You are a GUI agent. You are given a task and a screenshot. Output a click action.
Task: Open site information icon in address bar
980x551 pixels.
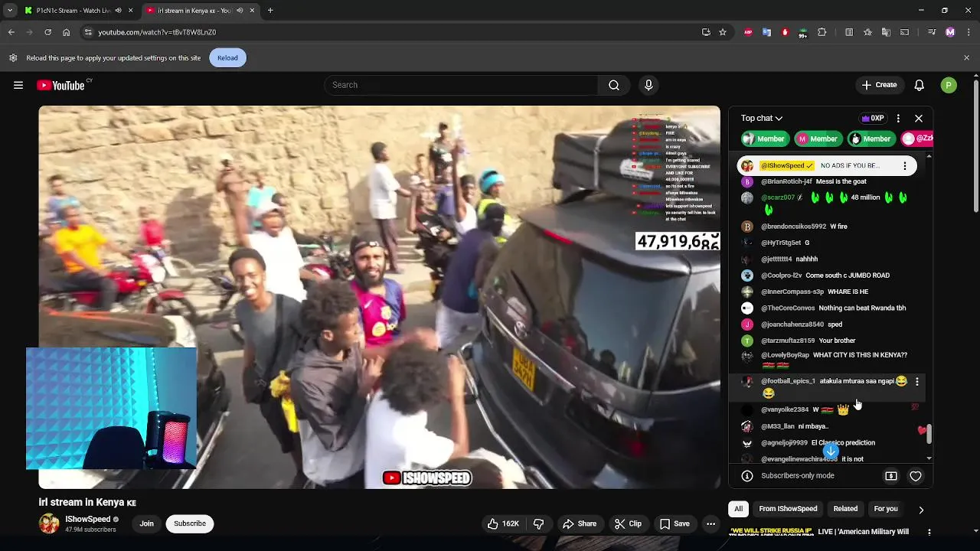(x=88, y=32)
